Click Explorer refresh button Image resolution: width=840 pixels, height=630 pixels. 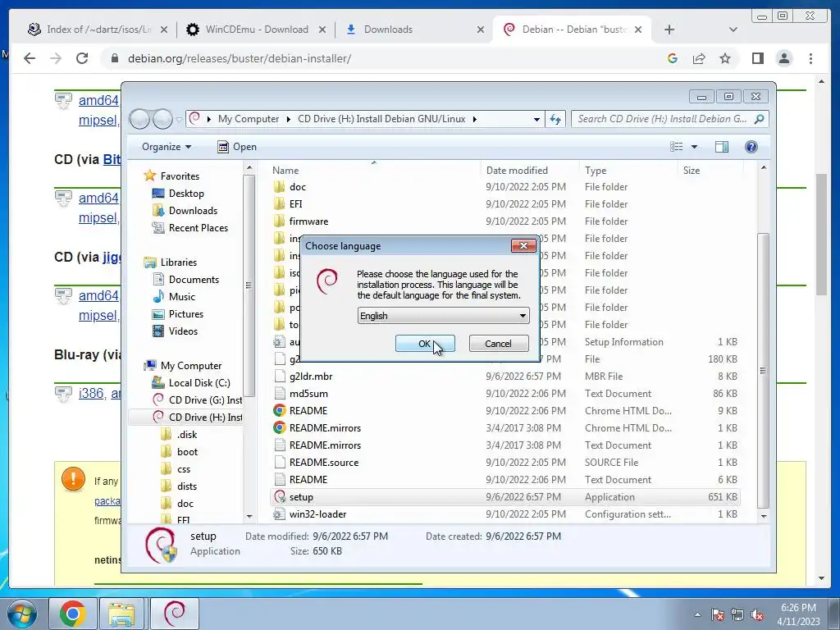pos(555,119)
